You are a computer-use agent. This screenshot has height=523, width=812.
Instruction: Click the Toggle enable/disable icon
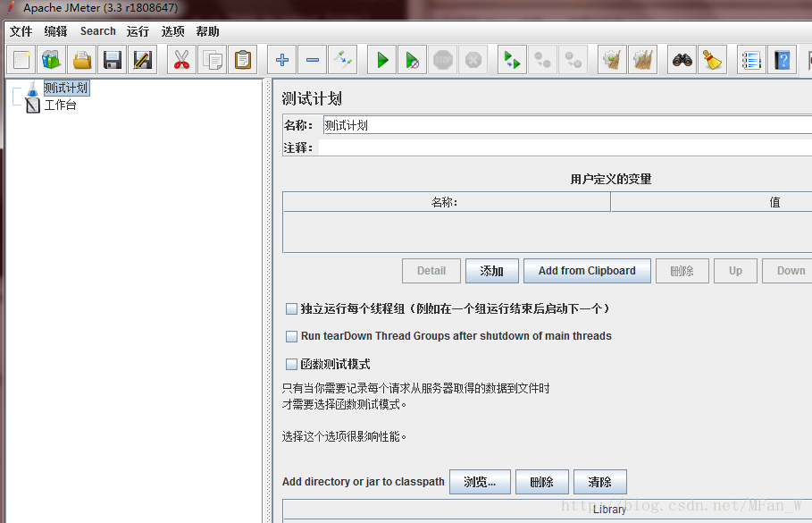(343, 60)
